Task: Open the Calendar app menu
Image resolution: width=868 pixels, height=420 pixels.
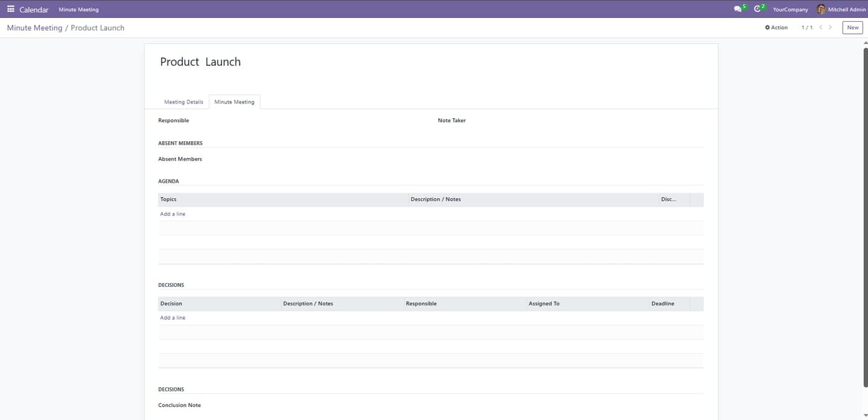Action: [33, 9]
